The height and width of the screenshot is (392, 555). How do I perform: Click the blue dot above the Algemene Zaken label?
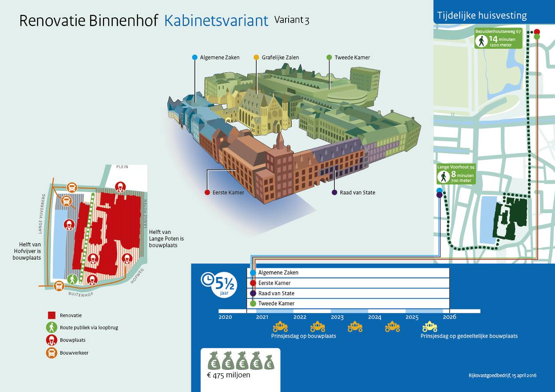click(194, 57)
